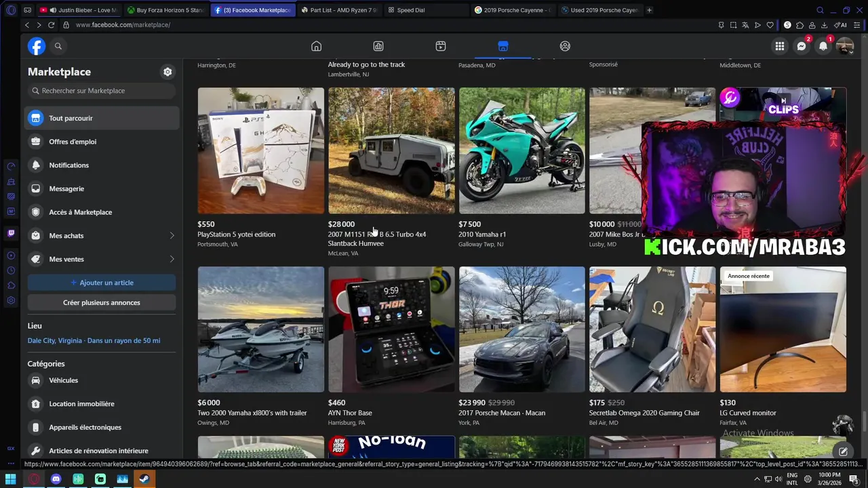Open volume control in system tray
This screenshot has width=868, height=488.
pos(779,479)
